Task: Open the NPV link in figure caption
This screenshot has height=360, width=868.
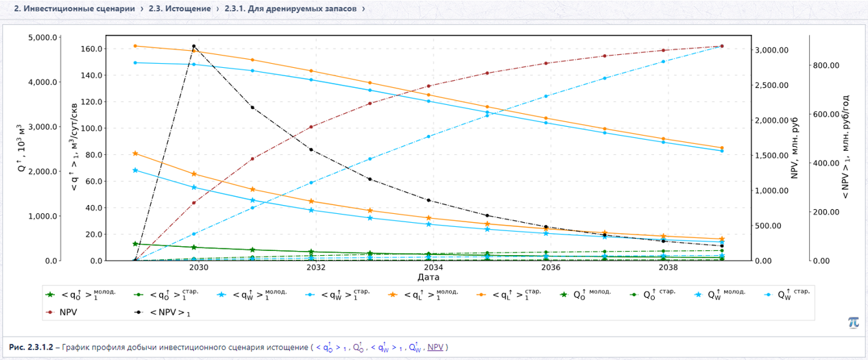Action: [x=435, y=347]
